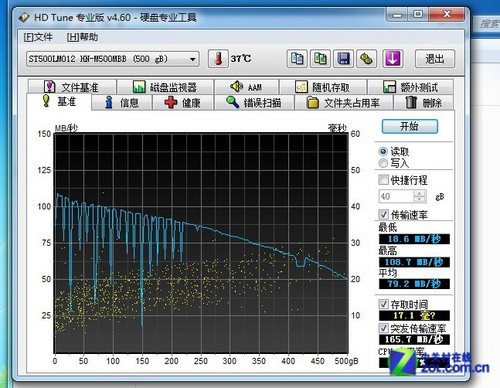Open the [F]文件 menu
The height and width of the screenshot is (388, 500).
[38, 37]
